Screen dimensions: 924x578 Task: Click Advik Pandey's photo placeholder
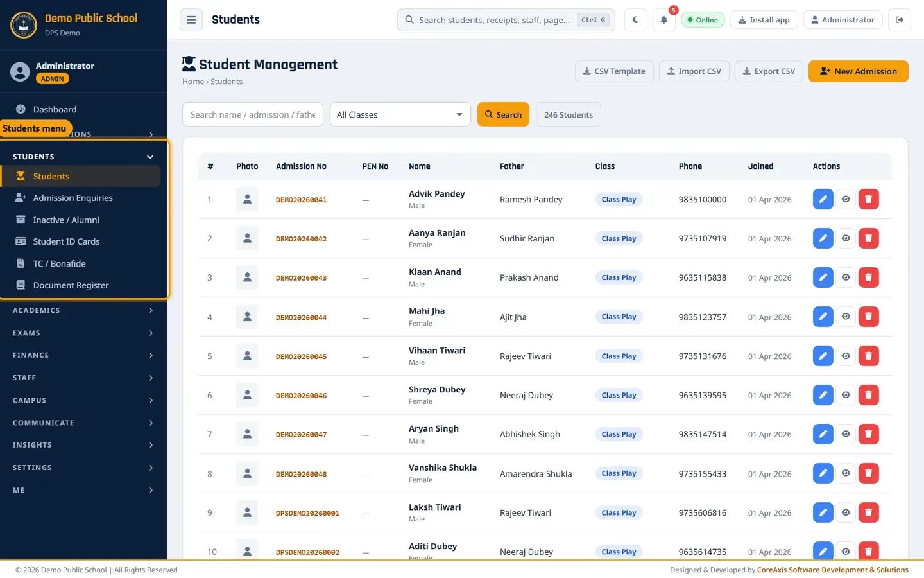click(x=247, y=199)
